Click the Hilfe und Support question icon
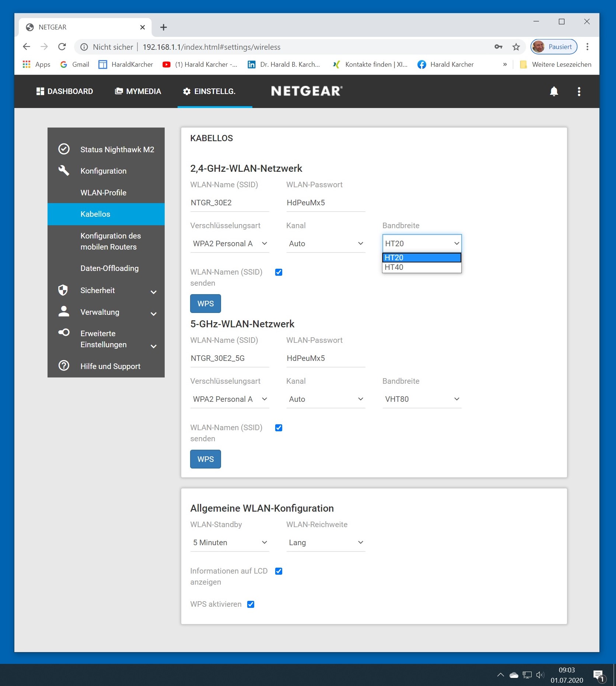616x686 pixels. click(64, 366)
